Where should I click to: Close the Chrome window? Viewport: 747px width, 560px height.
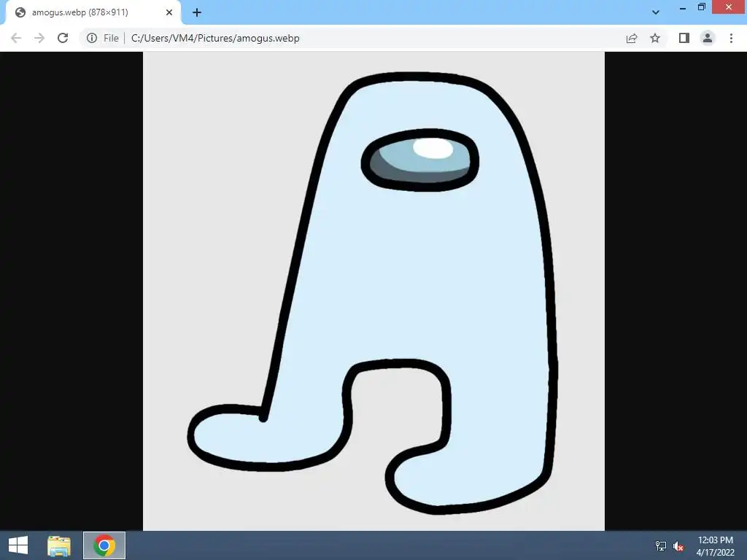pos(729,7)
